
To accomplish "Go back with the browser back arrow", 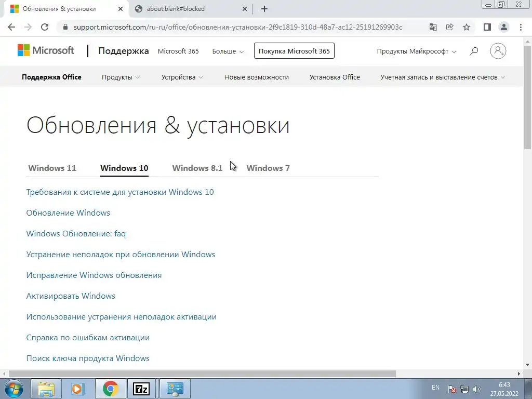I will click(11, 27).
